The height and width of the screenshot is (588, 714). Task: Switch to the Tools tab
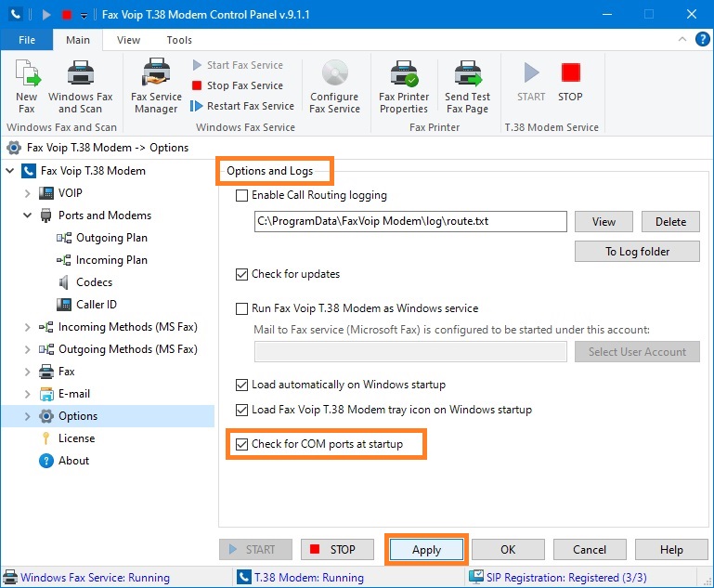click(x=179, y=40)
